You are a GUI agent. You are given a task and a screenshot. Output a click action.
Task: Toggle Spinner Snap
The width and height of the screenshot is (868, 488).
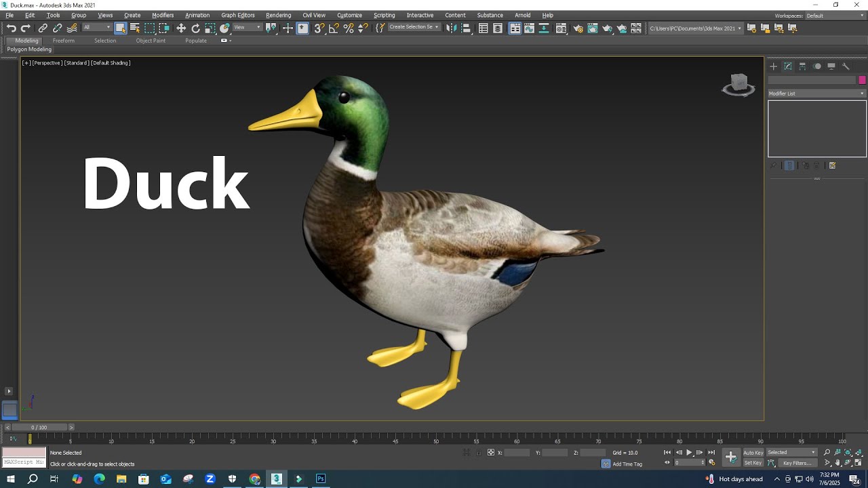pyautogui.click(x=363, y=28)
